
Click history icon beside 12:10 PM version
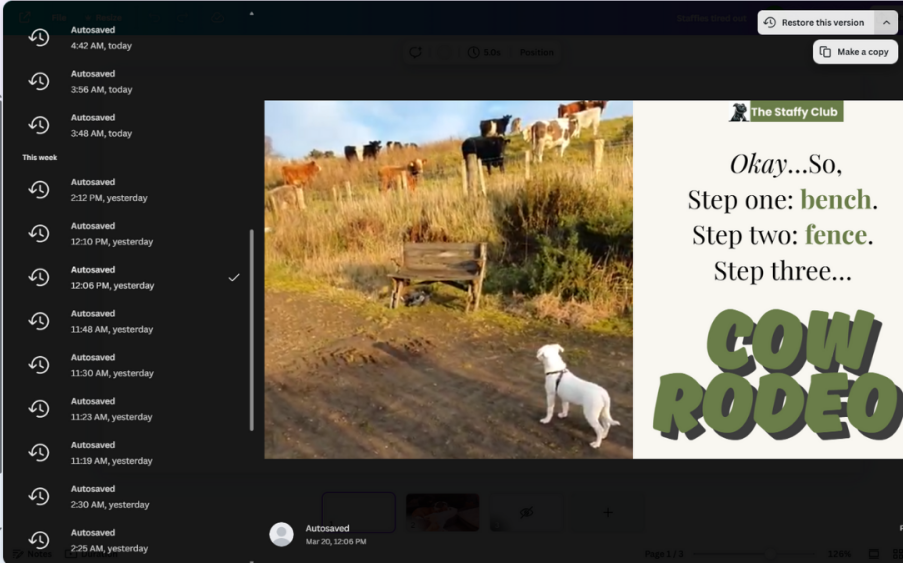[x=39, y=234]
